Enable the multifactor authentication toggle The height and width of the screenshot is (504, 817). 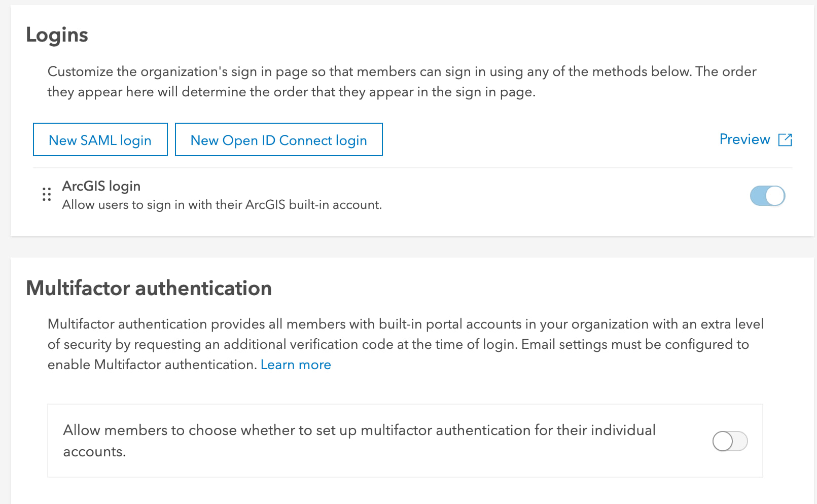[730, 441]
